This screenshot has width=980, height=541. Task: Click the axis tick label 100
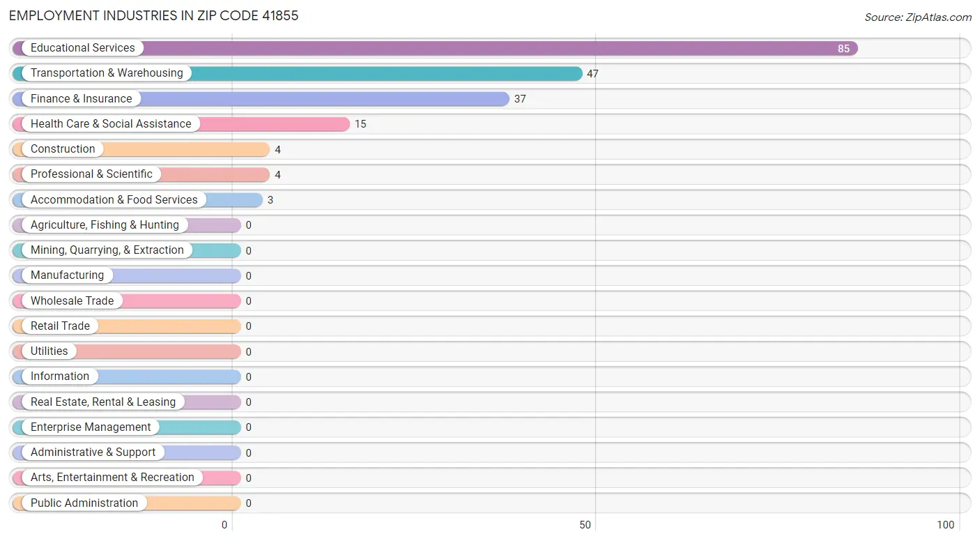click(946, 525)
